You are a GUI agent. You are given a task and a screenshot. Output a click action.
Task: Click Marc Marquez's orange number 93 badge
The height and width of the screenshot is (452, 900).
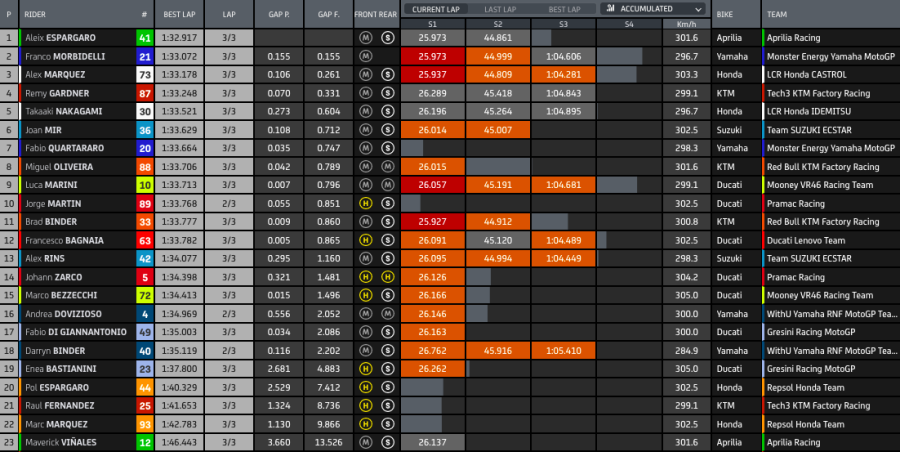[145, 424]
